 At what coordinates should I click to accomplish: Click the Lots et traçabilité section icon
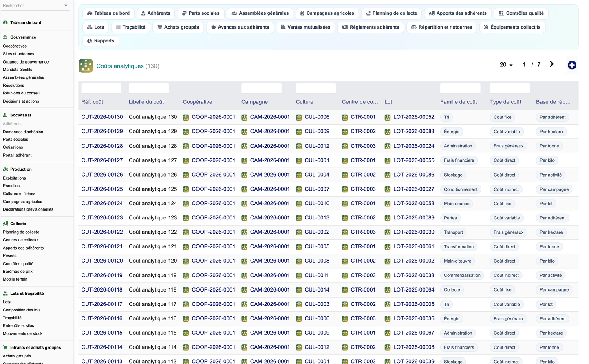[x=5, y=293]
